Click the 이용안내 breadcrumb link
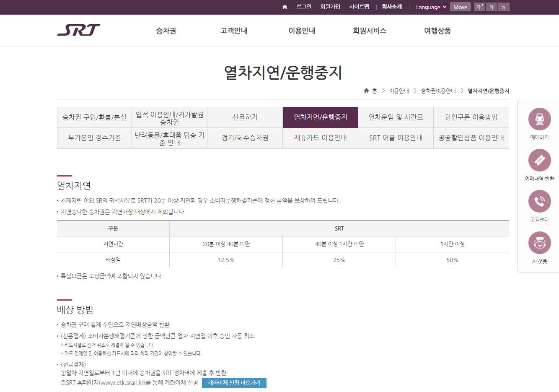This screenshot has height=392, width=559. [x=399, y=91]
